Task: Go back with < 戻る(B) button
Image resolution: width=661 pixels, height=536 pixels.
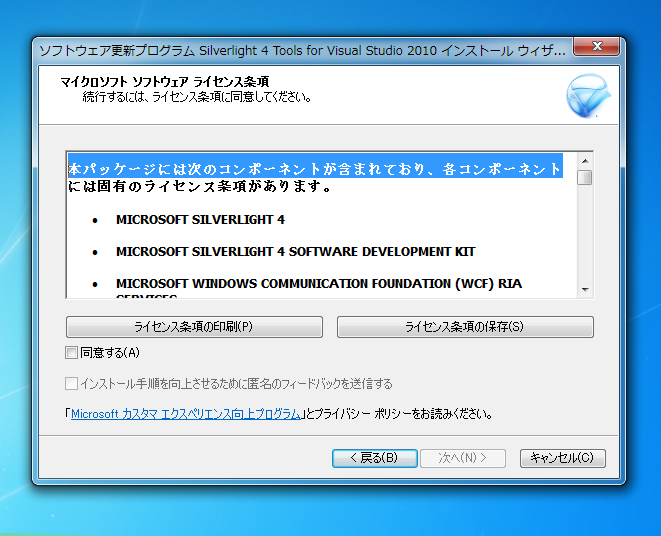Action: (x=374, y=458)
